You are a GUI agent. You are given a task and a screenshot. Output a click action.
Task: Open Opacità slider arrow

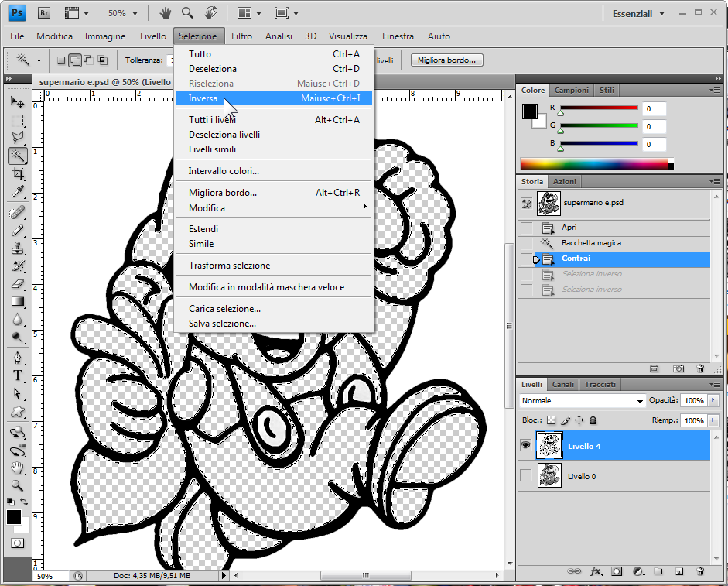(713, 400)
